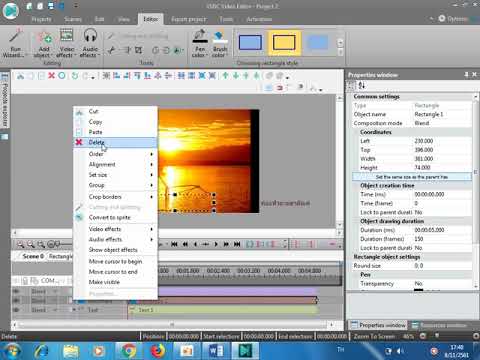Choose the yellow rectangle style

[x=284, y=43]
